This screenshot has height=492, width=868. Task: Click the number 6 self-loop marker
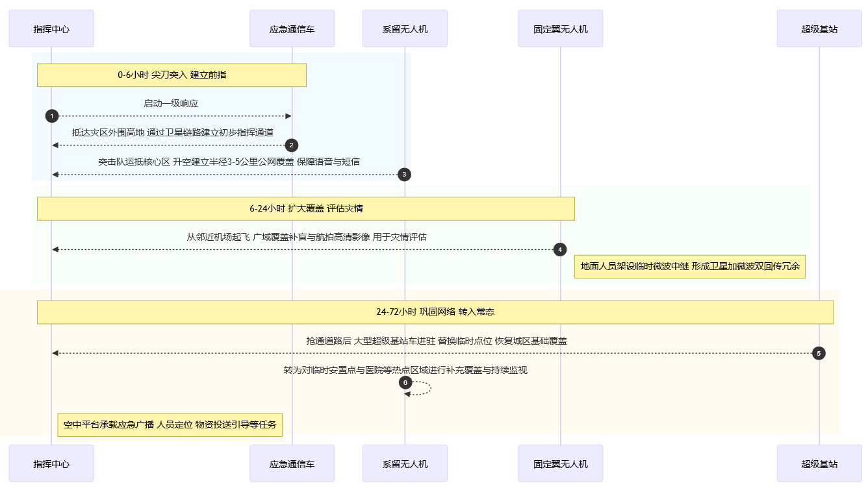click(x=405, y=383)
